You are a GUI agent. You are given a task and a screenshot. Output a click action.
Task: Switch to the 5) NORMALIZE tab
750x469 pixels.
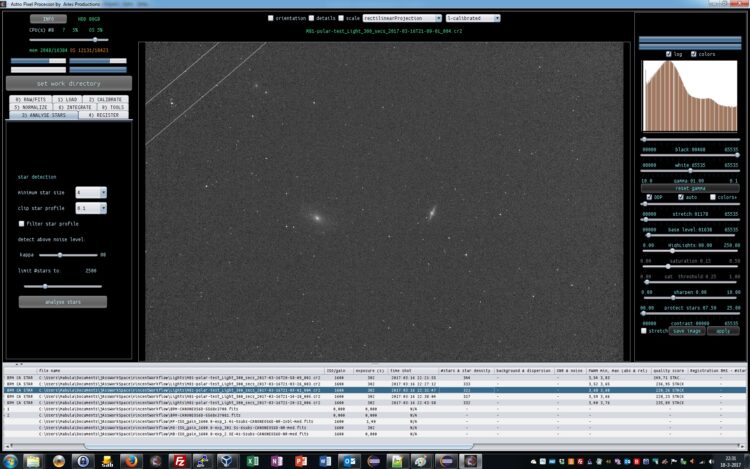(31, 107)
